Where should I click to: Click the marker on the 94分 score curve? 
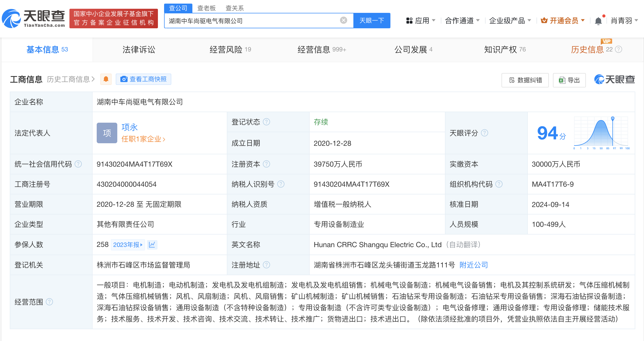click(612, 118)
